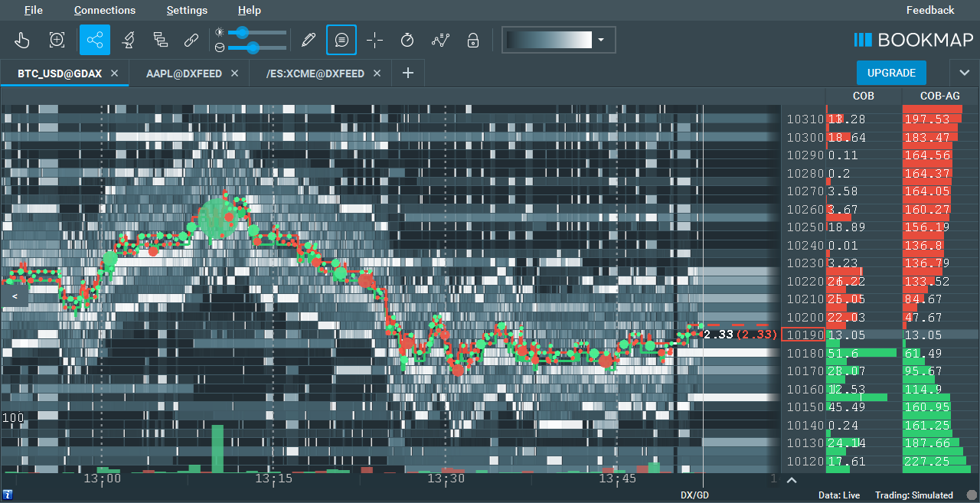Screen dimensions: 980x503
Task: Switch to the AAPL@DXFEED tab
Action: [x=182, y=73]
